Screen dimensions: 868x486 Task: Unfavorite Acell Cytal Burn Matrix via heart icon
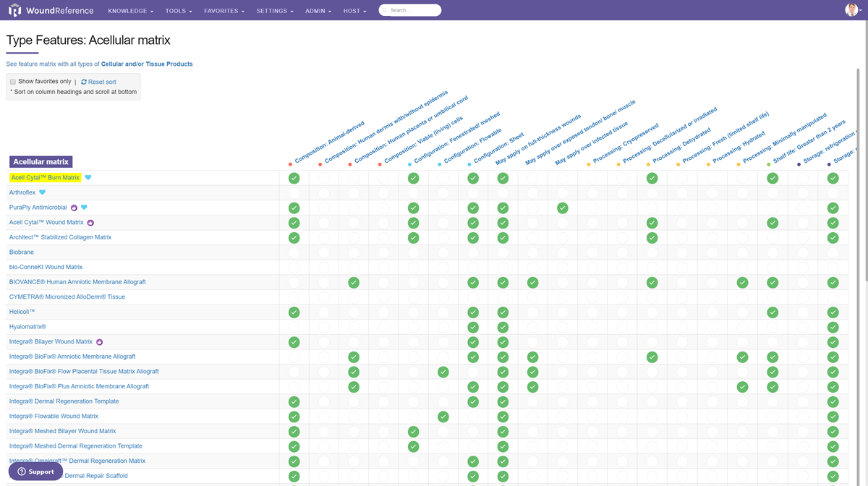coord(88,177)
